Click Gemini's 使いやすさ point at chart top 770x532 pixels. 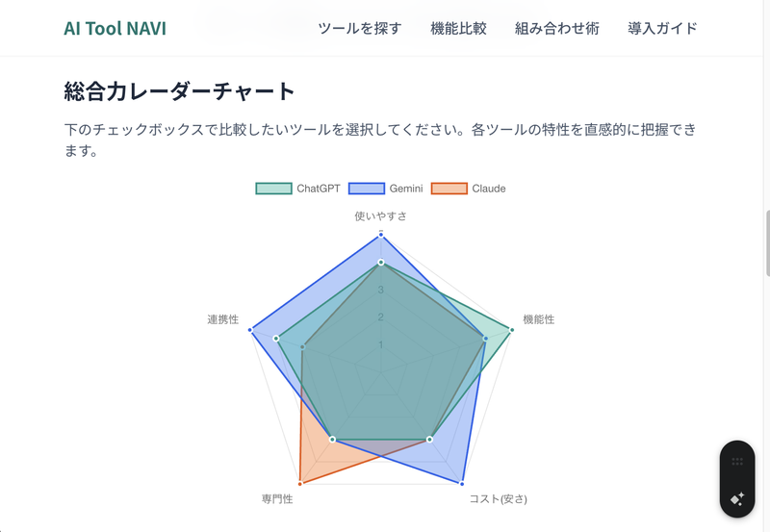point(381,234)
